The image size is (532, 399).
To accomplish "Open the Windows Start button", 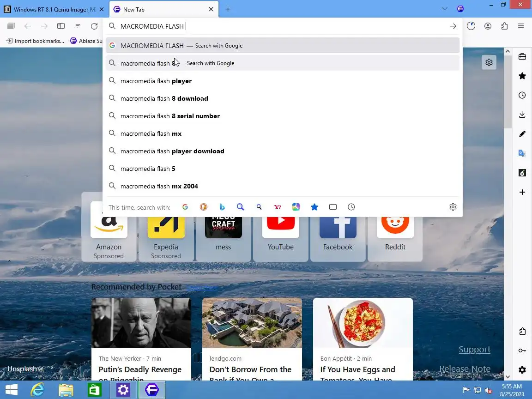I will click(12, 390).
